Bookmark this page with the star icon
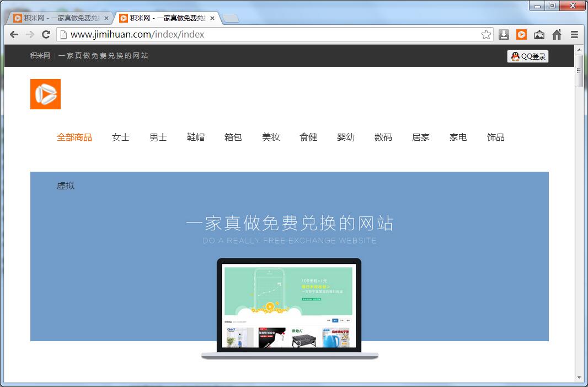Screen dimensions: 588x387 point(486,35)
